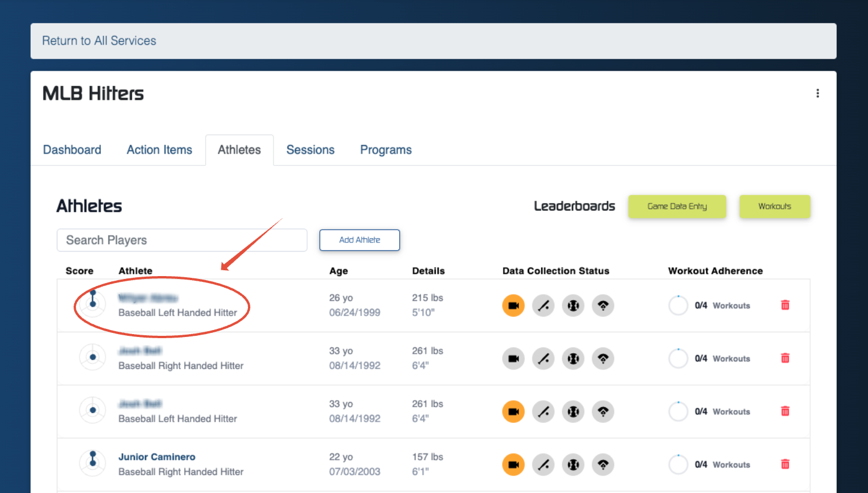The height and width of the screenshot is (493, 868).
Task: Click the wireless sensor icon in the 26 yo row
Action: pyautogui.click(x=603, y=306)
